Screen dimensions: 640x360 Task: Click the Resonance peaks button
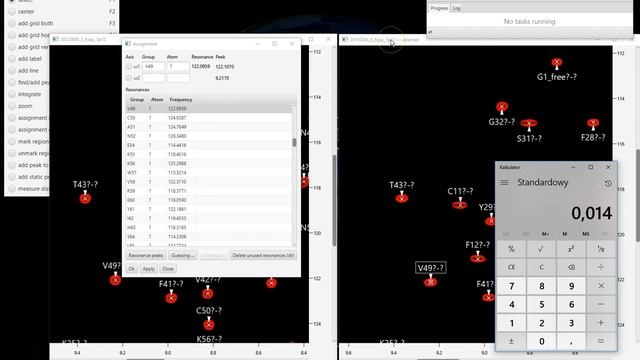click(146, 256)
